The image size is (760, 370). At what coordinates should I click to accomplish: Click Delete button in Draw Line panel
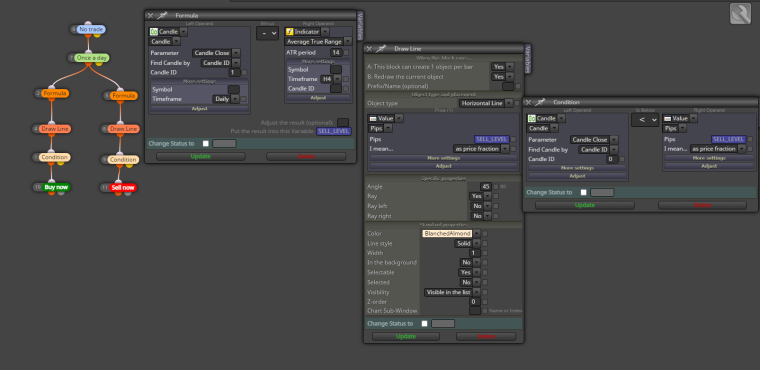(x=486, y=337)
